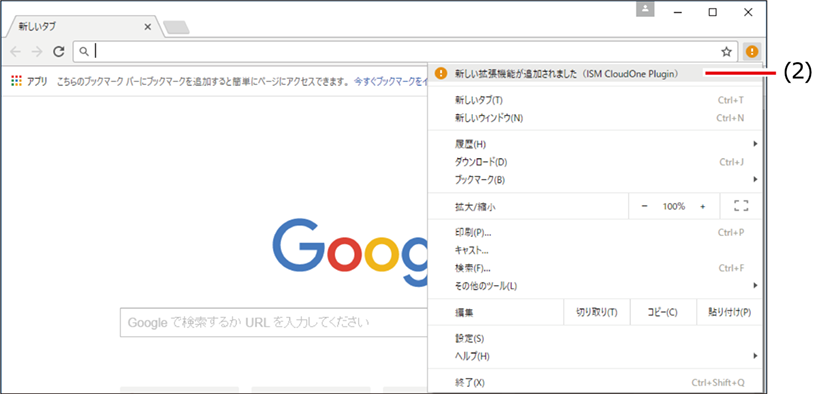Open the アプリ apps grid shortcut
This screenshot has height=394, width=815.
click(x=29, y=81)
